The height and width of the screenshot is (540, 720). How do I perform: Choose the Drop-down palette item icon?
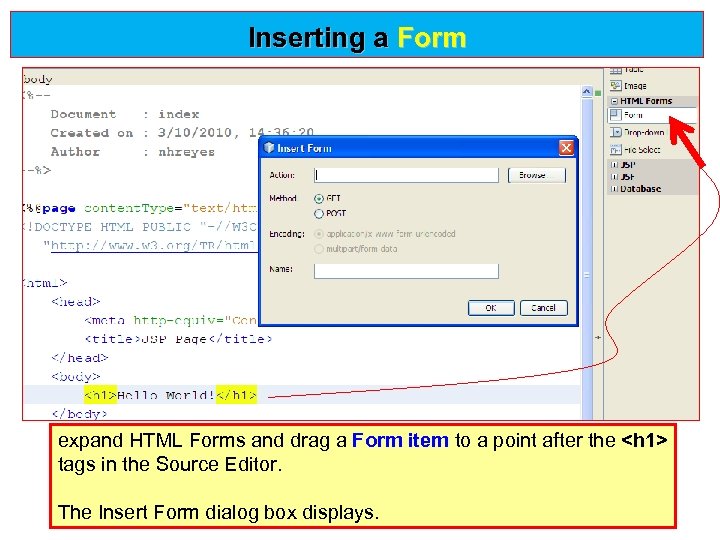[615, 132]
